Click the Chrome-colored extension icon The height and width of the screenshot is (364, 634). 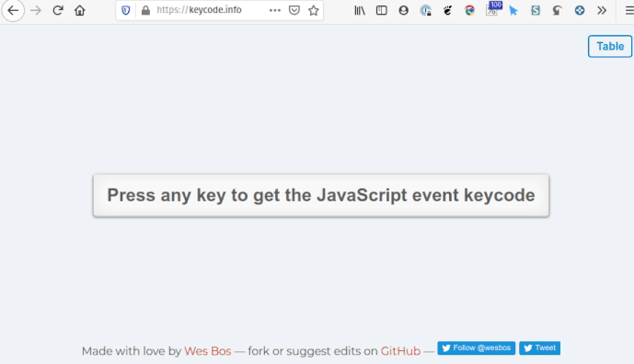pyautogui.click(x=469, y=10)
